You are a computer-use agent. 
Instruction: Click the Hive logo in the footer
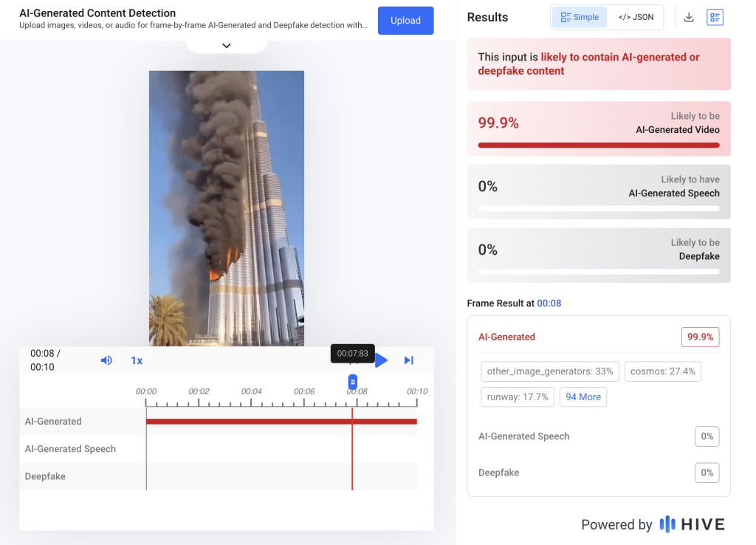pos(692,524)
